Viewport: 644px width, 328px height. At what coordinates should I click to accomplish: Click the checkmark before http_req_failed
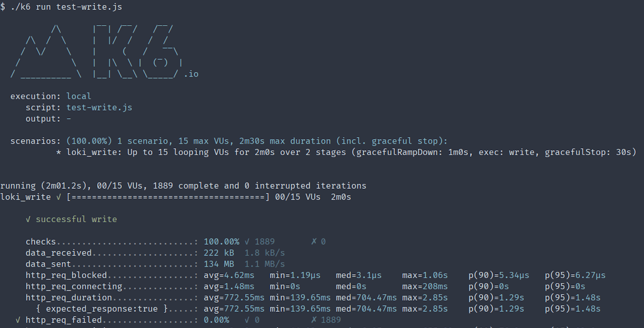coord(18,320)
